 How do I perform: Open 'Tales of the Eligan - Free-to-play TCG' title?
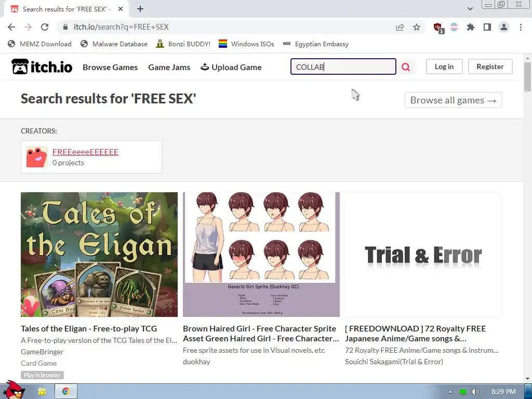click(x=89, y=328)
